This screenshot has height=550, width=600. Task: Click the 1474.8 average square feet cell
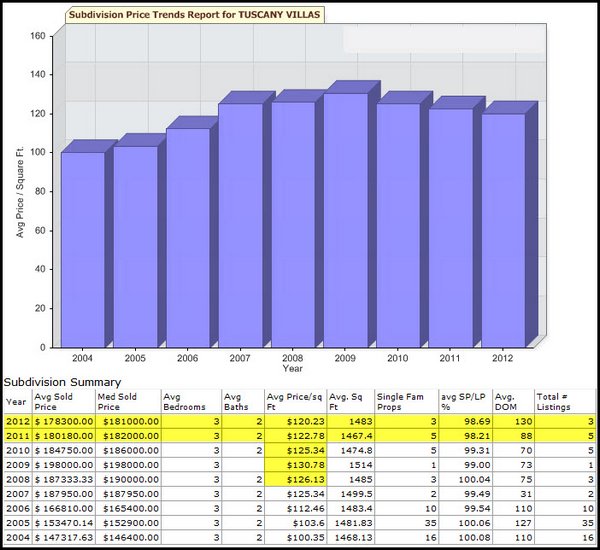click(x=351, y=450)
